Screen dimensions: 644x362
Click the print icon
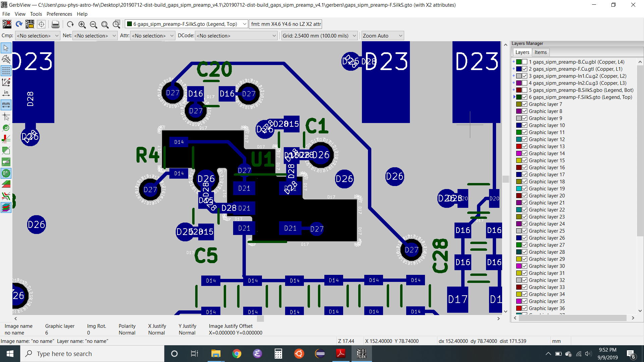[55, 24]
